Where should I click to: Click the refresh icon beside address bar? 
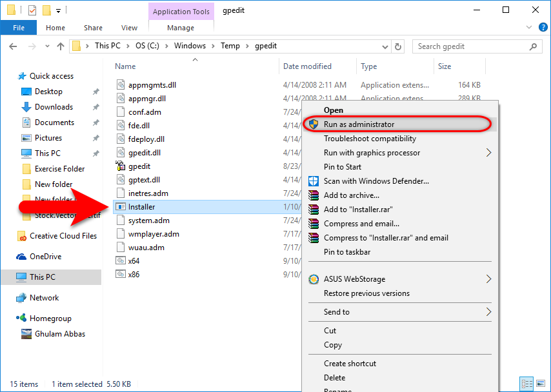(398, 46)
